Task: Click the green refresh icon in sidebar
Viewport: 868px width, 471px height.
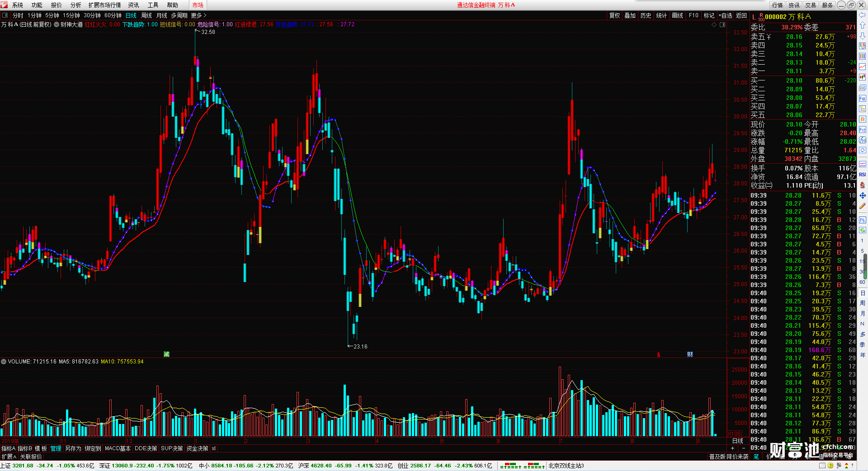Action: 863,230
